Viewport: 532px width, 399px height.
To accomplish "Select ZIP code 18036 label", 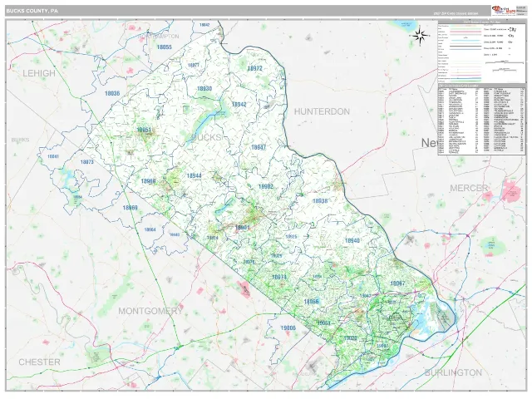I will (112, 93).
